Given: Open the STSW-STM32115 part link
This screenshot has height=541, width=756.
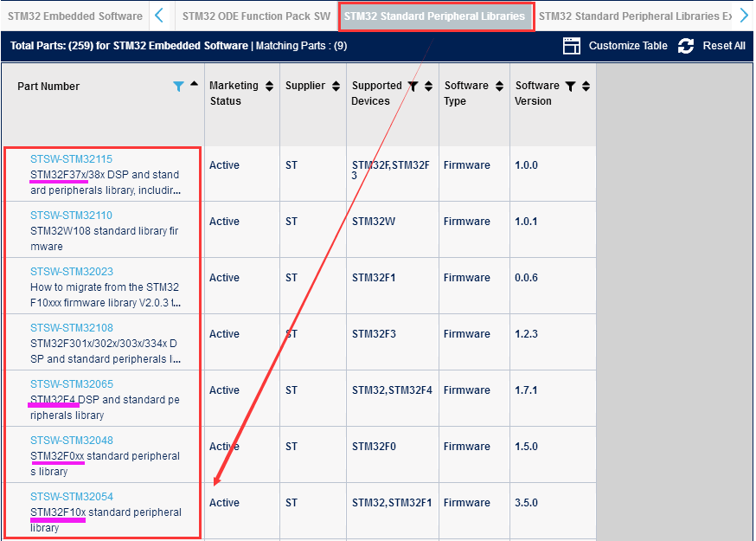Looking at the screenshot, I should 71,159.
